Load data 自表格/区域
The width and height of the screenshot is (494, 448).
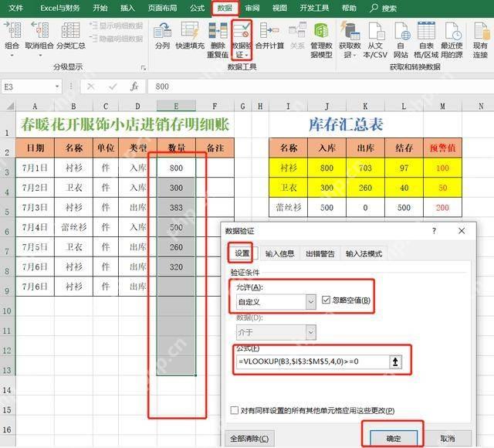click(x=426, y=39)
